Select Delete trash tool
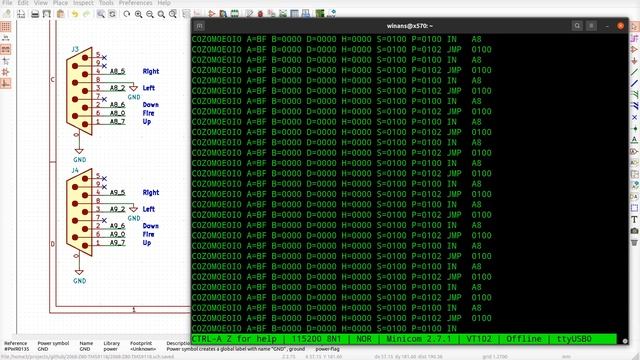Image resolution: width=640 pixels, height=360 pixels. [x=634, y=242]
